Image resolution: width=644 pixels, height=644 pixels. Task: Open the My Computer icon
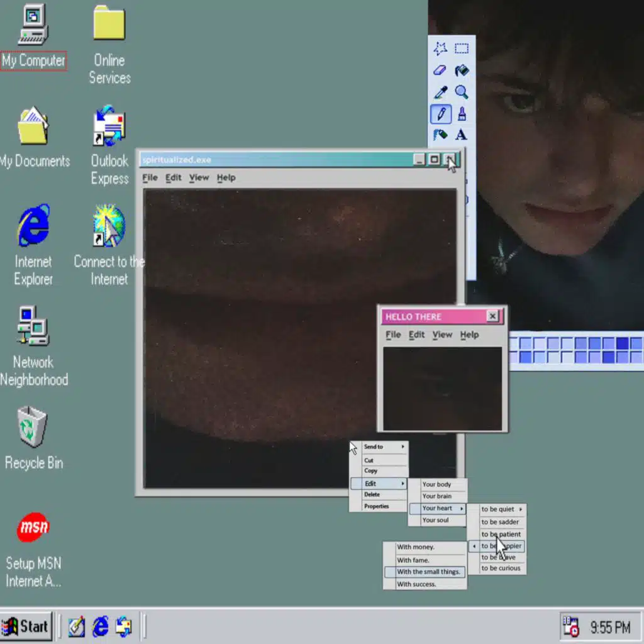click(x=33, y=25)
